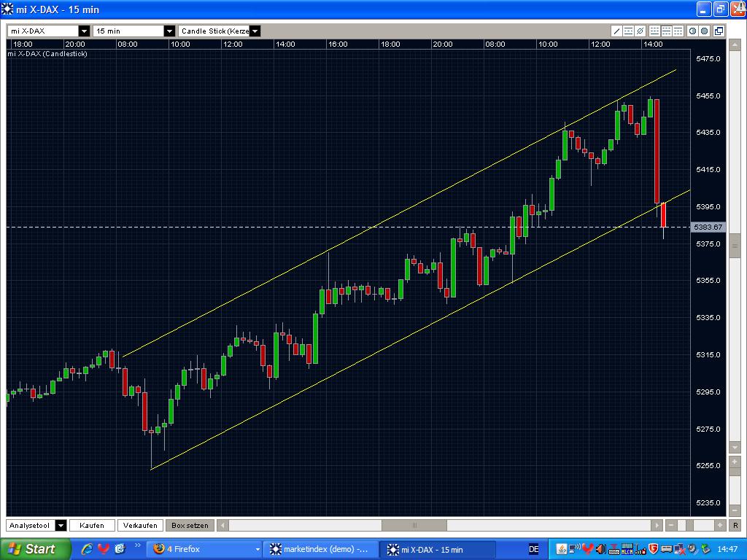
Task: Open the Analysetool dropdown
Action: click(x=61, y=525)
